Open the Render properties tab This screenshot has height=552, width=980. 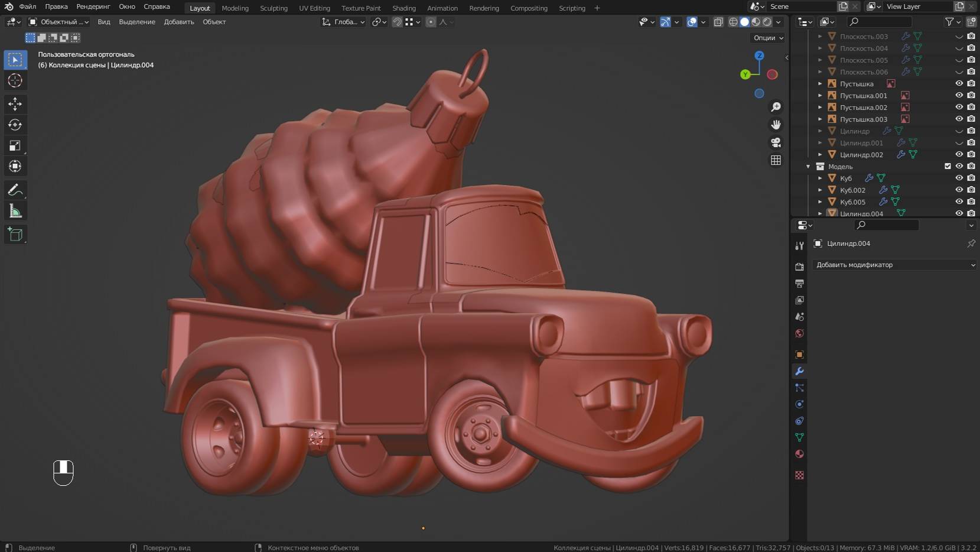point(799,267)
